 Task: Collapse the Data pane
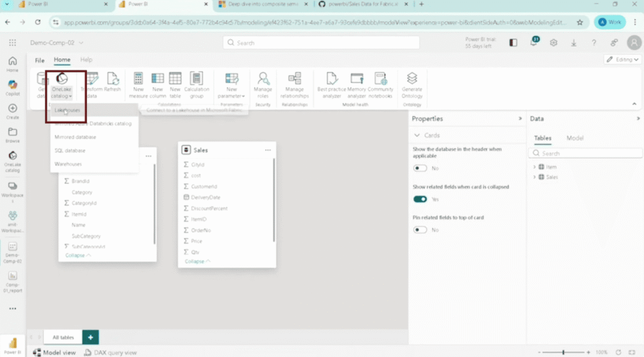(638, 118)
